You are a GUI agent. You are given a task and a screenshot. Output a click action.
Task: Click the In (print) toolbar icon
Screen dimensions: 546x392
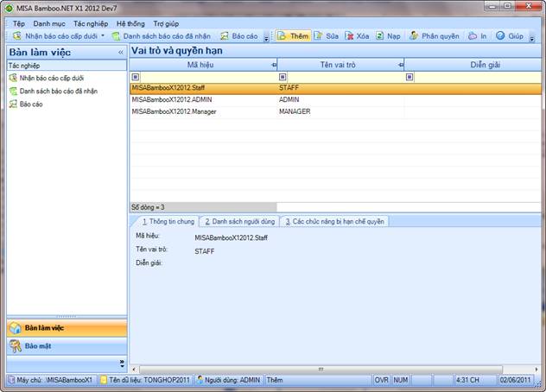[x=473, y=36]
